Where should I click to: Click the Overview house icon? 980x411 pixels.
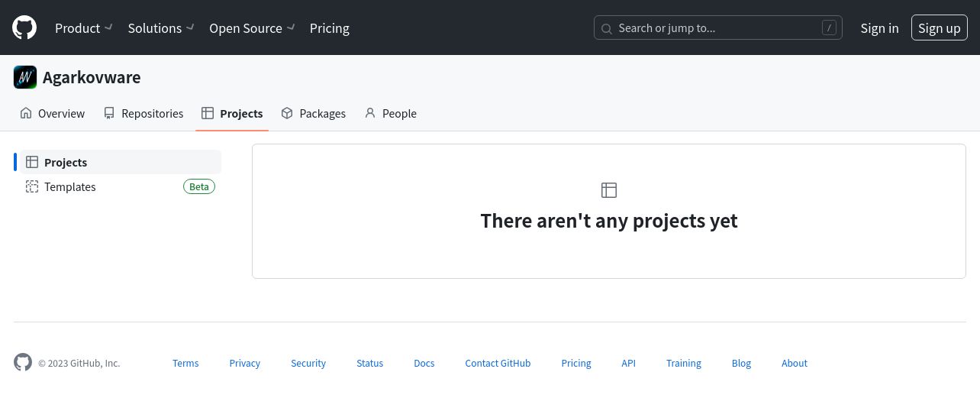[26, 113]
